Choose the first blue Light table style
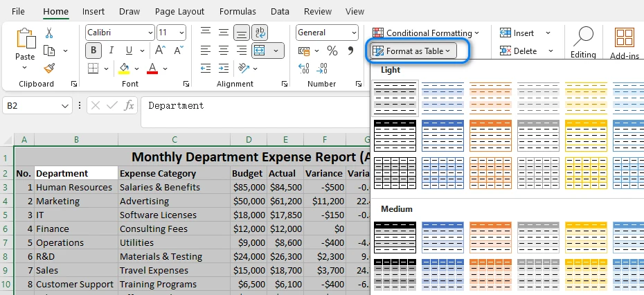 pos(442,98)
